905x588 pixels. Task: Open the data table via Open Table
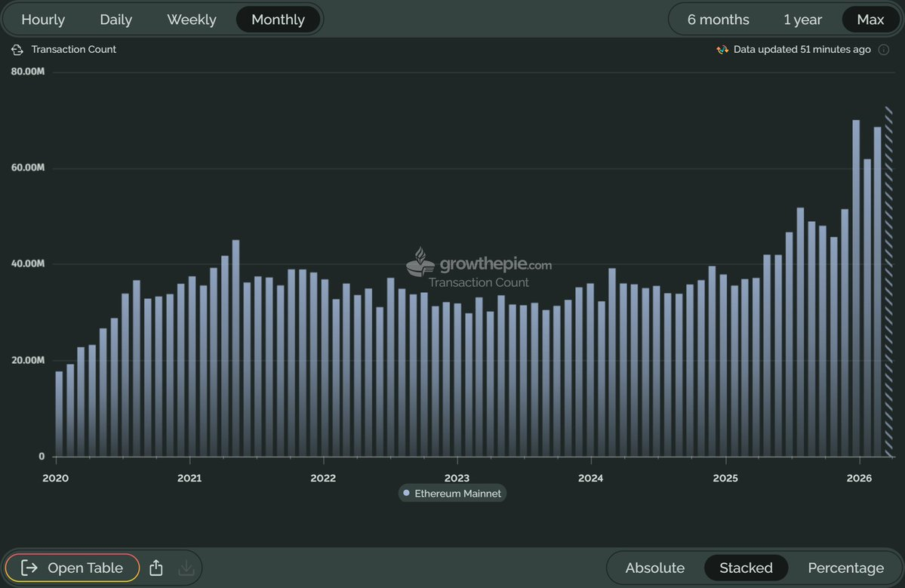tap(72, 568)
